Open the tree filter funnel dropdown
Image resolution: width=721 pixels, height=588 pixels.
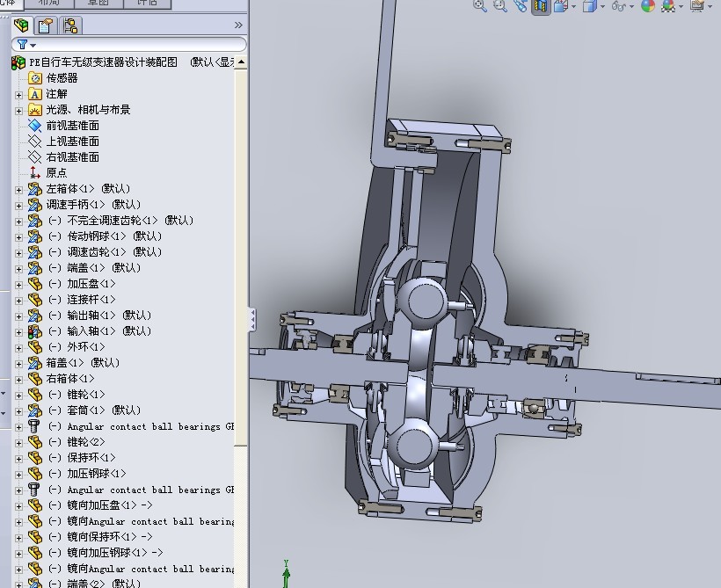click(x=26, y=45)
